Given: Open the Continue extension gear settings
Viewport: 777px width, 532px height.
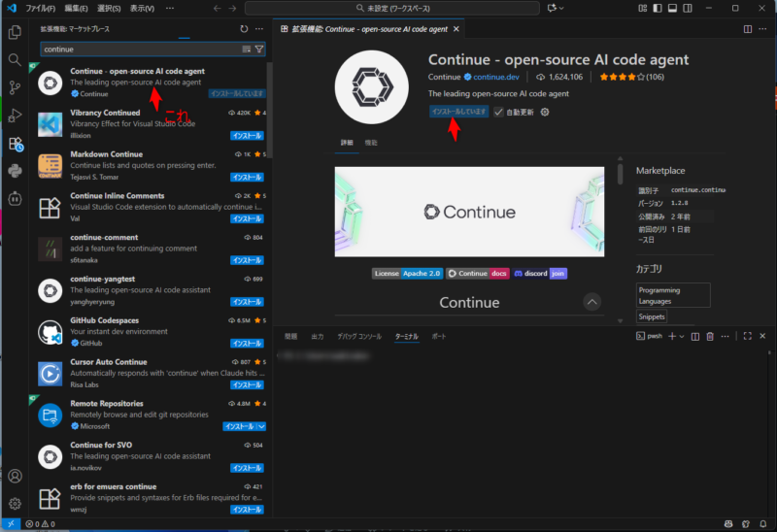Looking at the screenshot, I should [x=545, y=112].
